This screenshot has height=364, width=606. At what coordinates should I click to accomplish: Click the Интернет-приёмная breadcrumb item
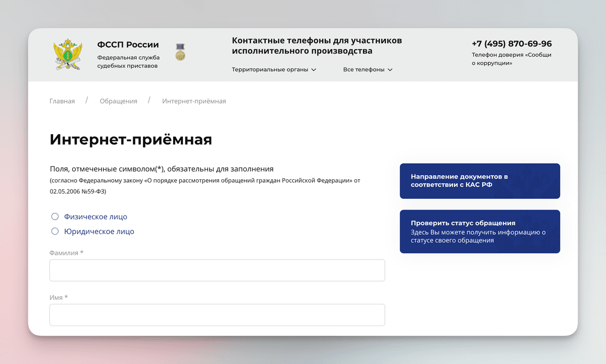coord(193,101)
